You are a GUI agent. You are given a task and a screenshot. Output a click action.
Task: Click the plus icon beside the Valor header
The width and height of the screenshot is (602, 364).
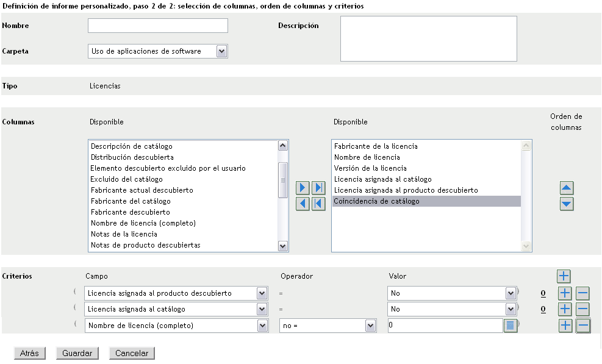point(564,277)
